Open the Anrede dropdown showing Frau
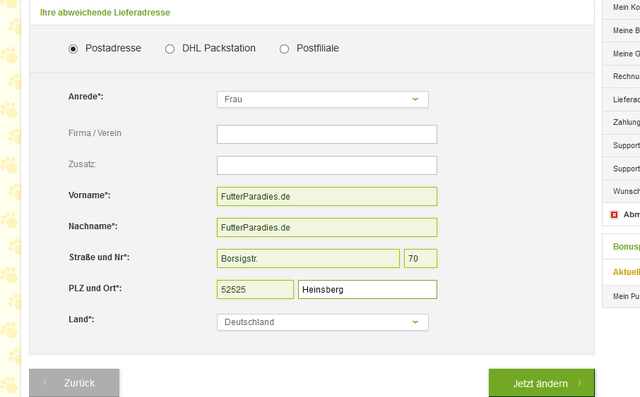 [322, 99]
